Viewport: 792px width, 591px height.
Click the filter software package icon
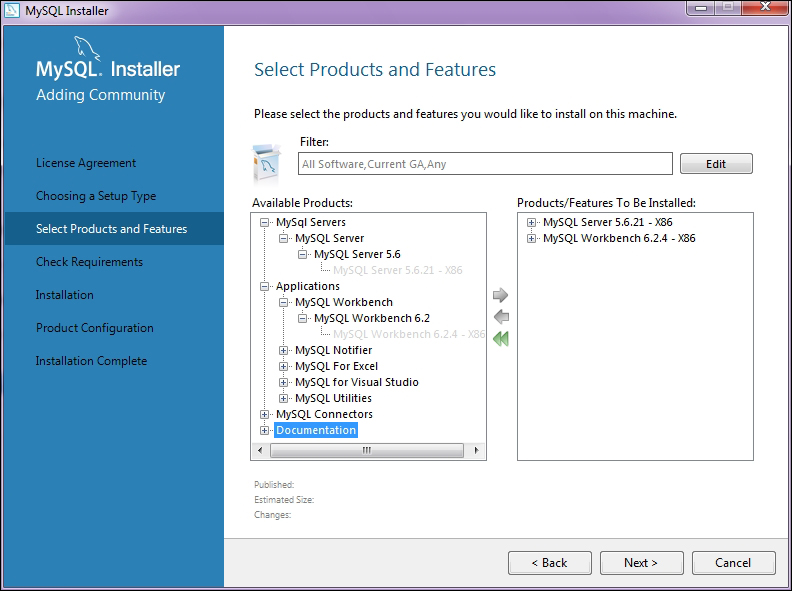point(268,160)
